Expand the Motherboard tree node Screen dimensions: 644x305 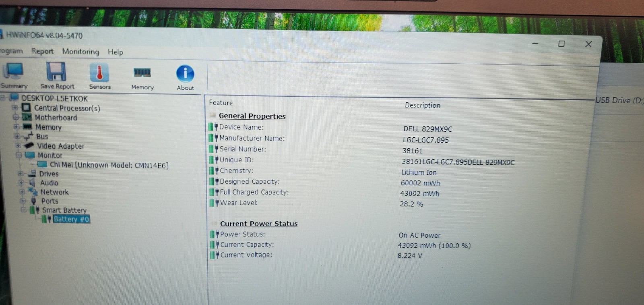15,117
